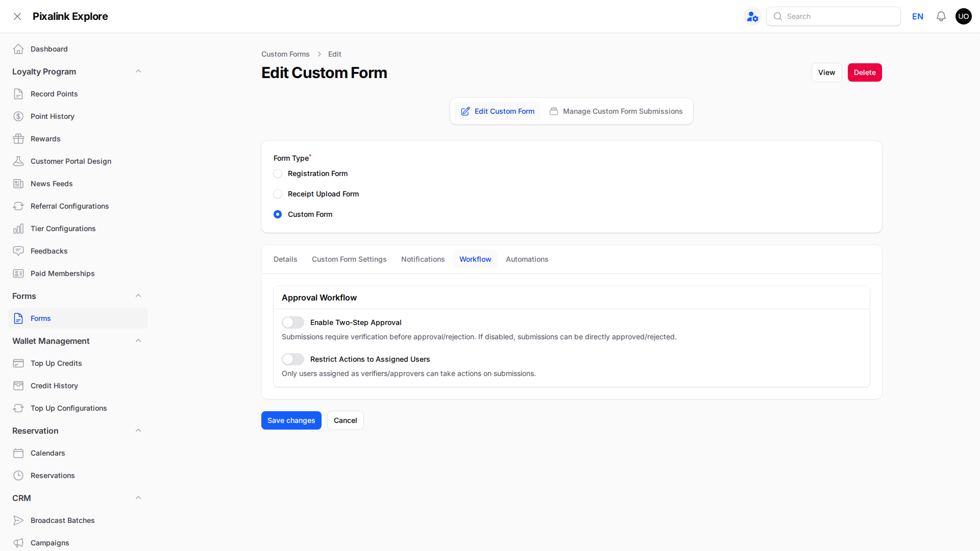Image resolution: width=980 pixels, height=551 pixels.
Task: Collapse the Wallet Management section
Action: (x=138, y=341)
